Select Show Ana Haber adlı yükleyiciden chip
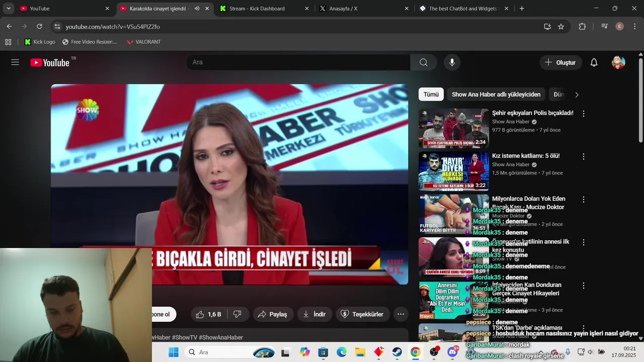 [496, 95]
